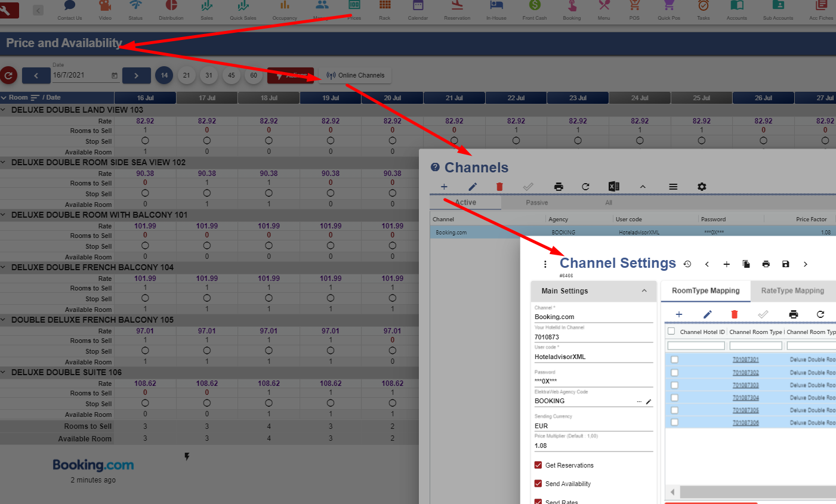
Task: Open the Reservation icon
Action: pyautogui.click(x=457, y=6)
